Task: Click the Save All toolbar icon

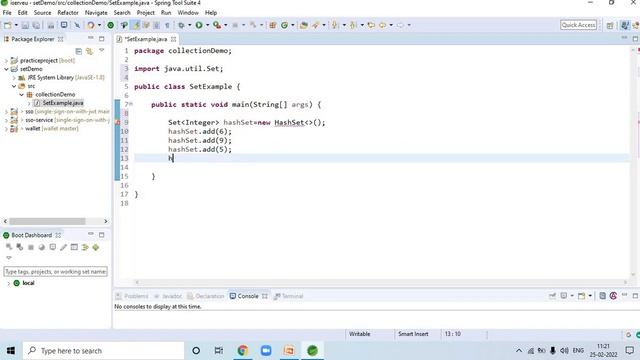Action: [x=36, y=25]
